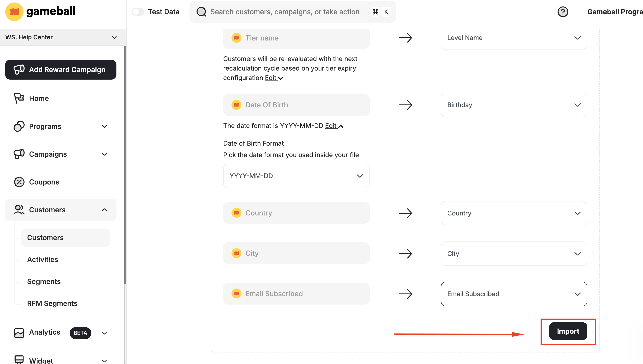The image size is (643, 364).
Task: Click the Programs circles icon
Action: point(19,126)
